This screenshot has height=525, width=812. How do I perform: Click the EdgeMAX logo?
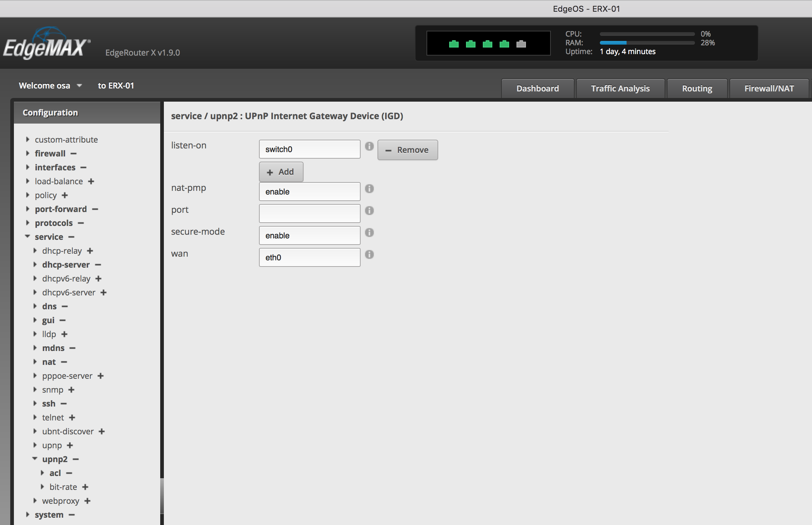[46, 44]
